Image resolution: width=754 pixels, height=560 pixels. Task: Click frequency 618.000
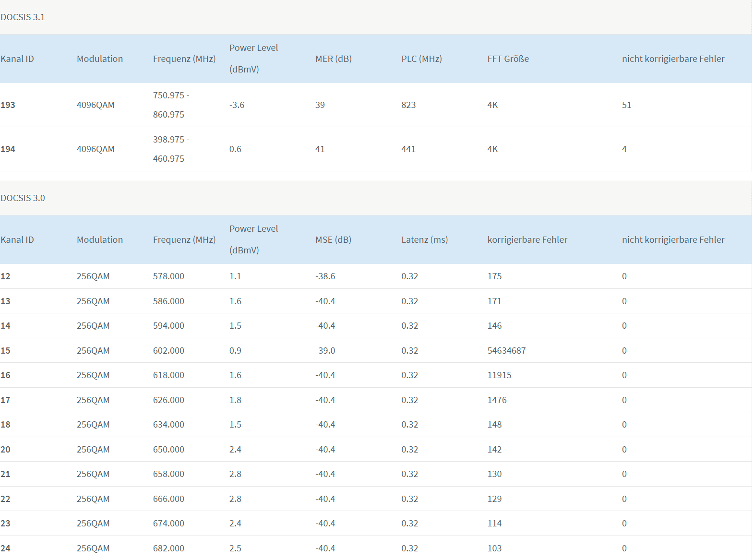click(168, 375)
